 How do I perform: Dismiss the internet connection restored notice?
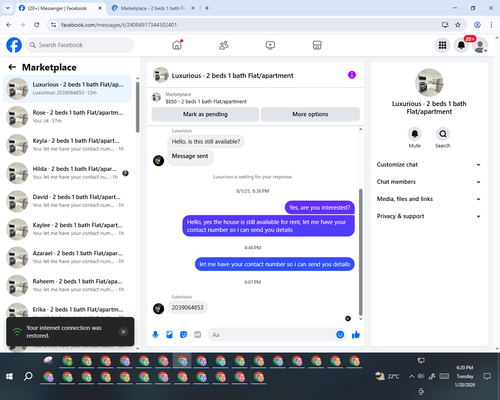(x=123, y=332)
